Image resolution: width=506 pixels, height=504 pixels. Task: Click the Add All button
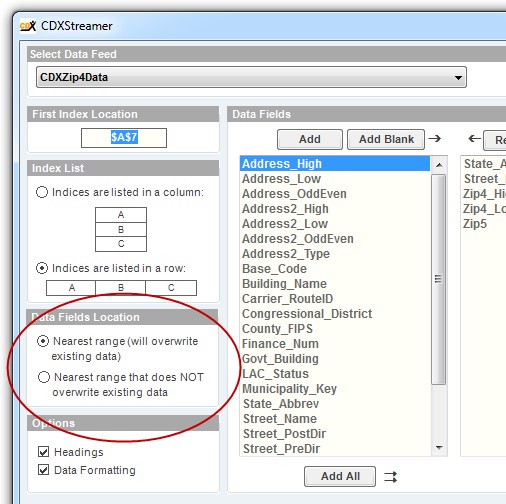[340, 476]
